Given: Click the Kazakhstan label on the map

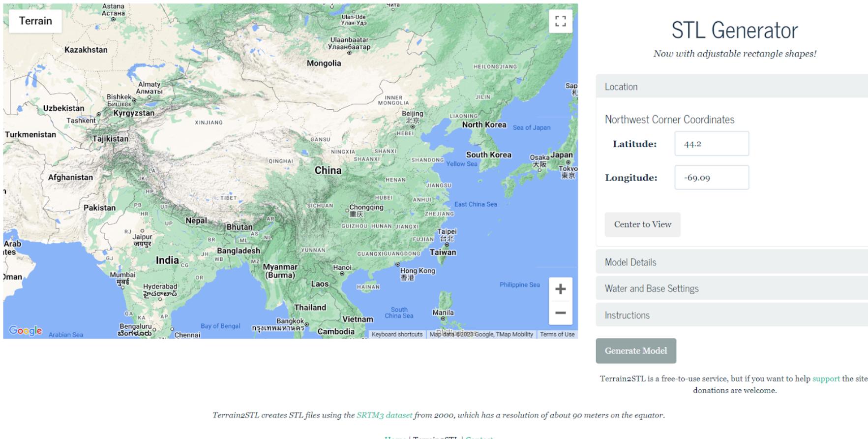Looking at the screenshot, I should 86,50.
